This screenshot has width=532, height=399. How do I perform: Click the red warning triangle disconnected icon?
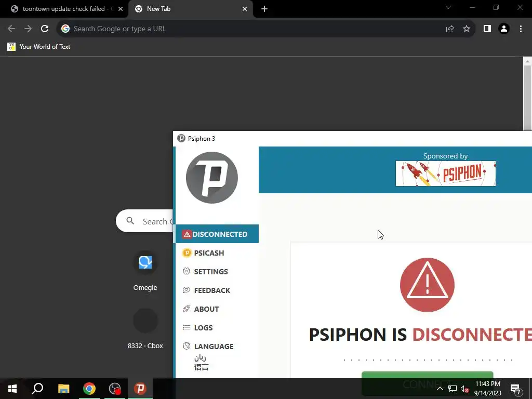[x=427, y=285]
